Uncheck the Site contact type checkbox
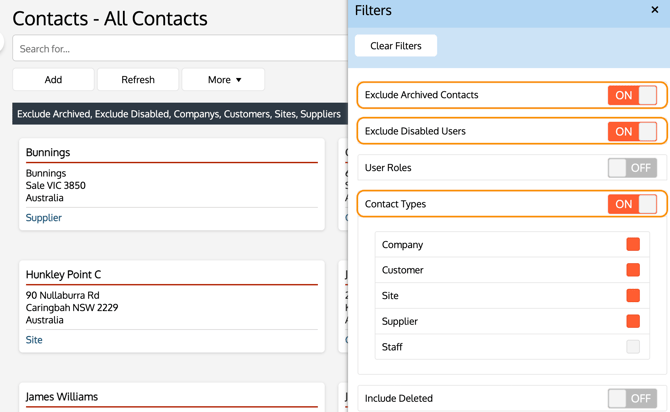Screen dimensions: 670x412 [x=633, y=296]
